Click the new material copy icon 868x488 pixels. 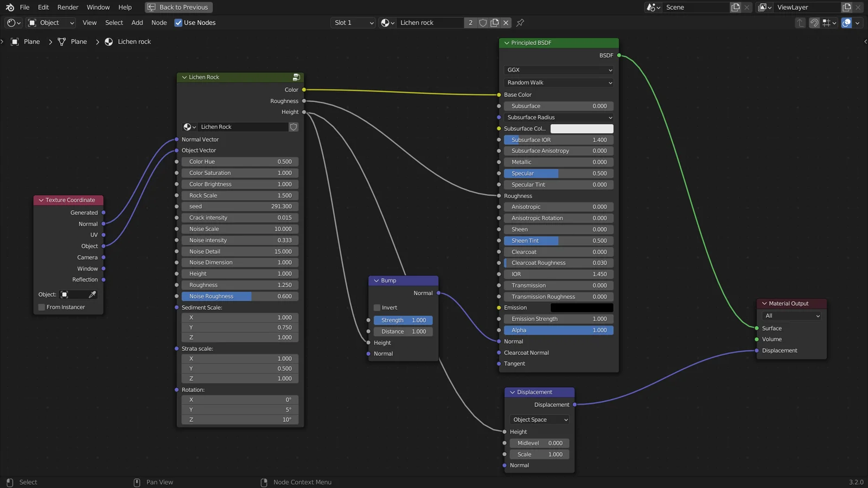(494, 23)
